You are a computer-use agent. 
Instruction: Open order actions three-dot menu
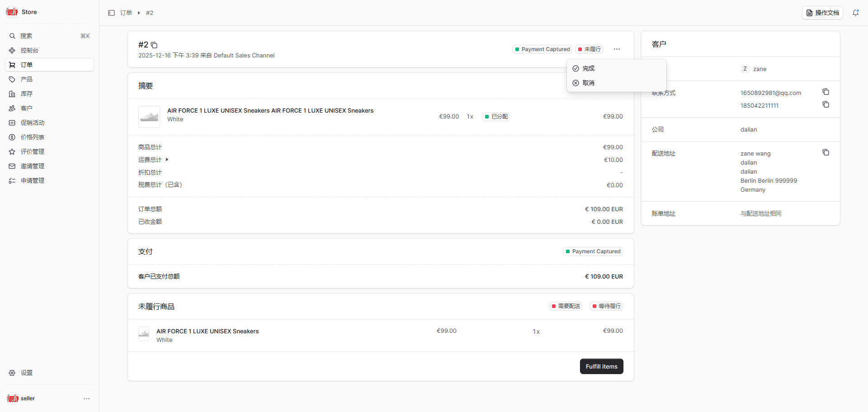(617, 49)
